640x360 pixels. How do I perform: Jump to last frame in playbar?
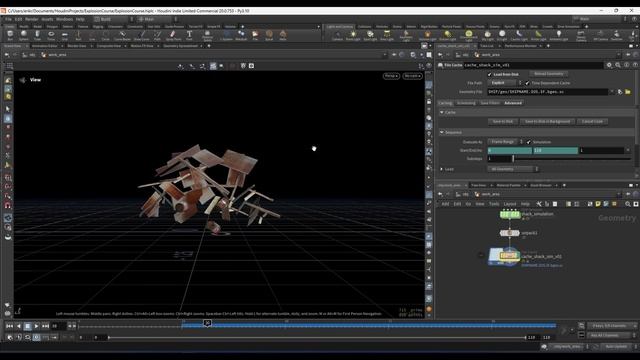pyautogui.click(x=45, y=326)
